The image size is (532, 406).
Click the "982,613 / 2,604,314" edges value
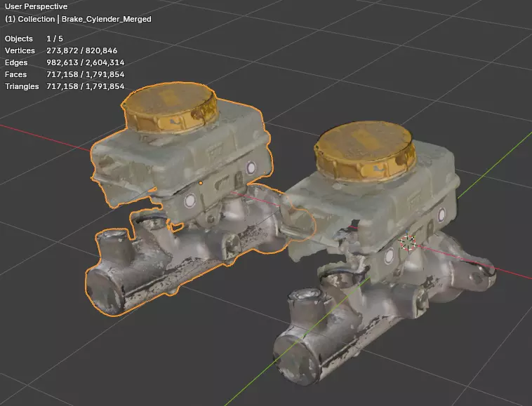tap(86, 62)
